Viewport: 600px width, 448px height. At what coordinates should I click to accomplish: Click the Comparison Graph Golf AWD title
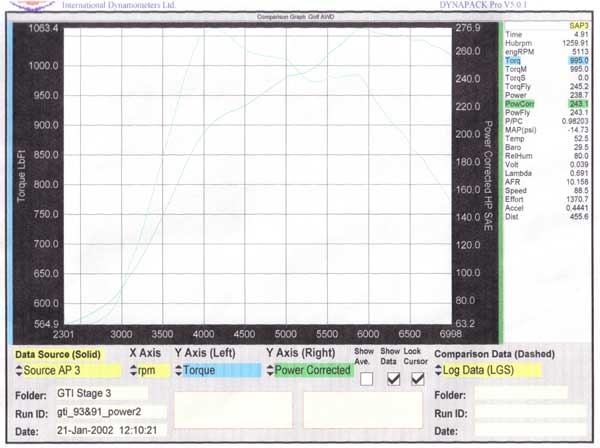pos(295,17)
